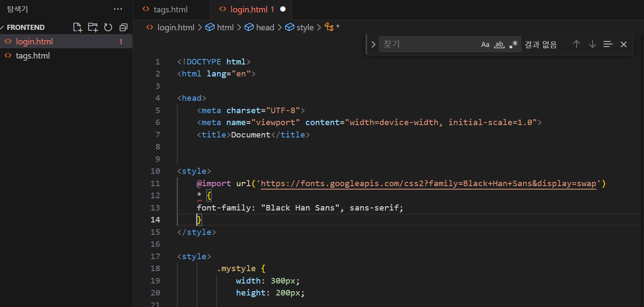644x307 pixels.
Task: Click the 탐색기 explorer title
Action: [x=18, y=9]
